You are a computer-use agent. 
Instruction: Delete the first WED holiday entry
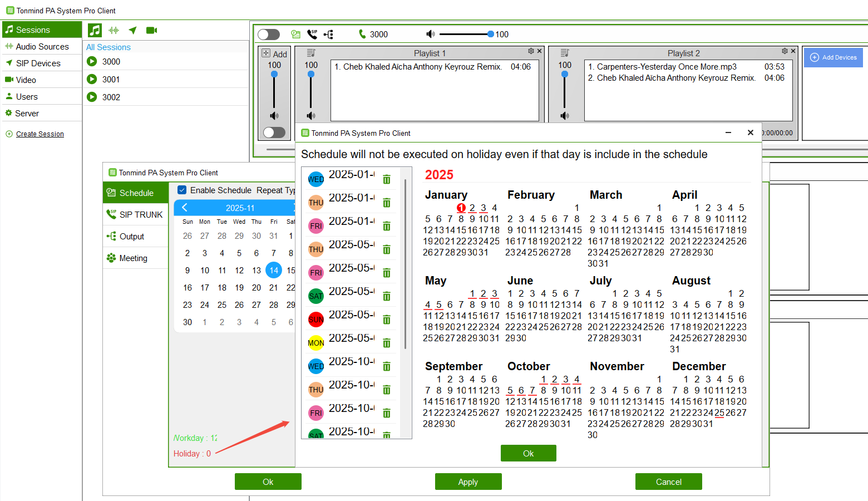point(387,179)
